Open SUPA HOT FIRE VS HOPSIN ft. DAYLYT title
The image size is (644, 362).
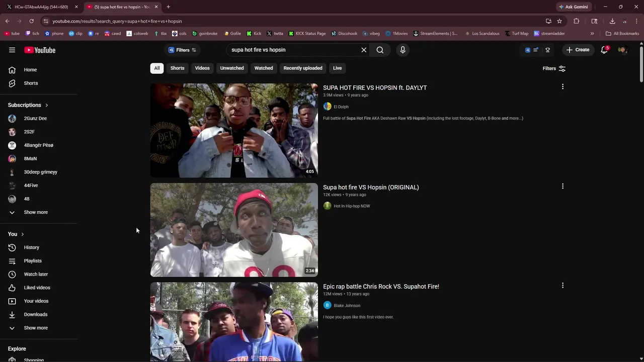pyautogui.click(x=375, y=88)
